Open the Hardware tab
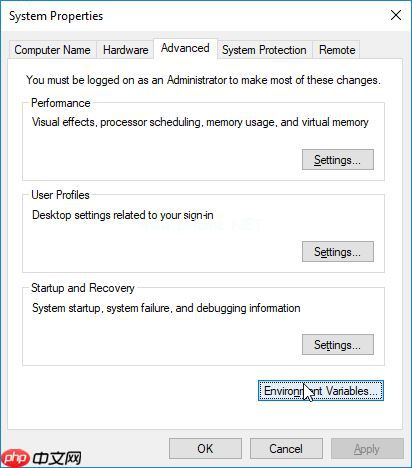Screen dimensions: 412x468 [125, 50]
